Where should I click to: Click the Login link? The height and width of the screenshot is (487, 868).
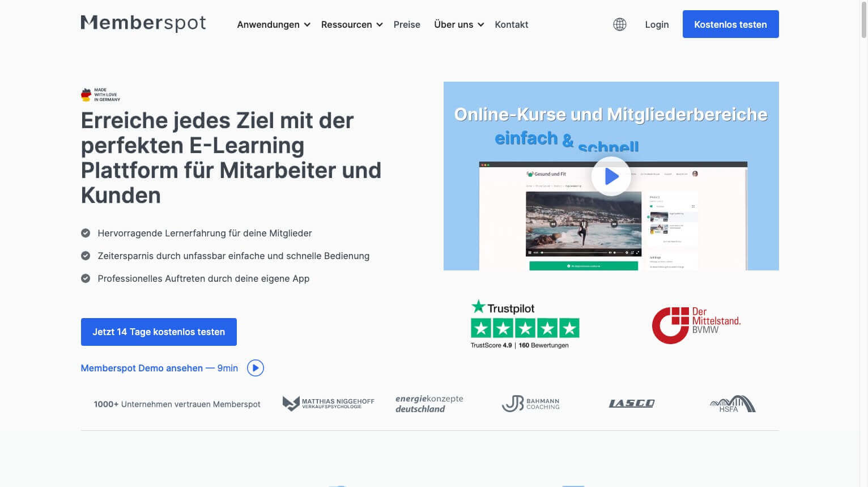[657, 24]
